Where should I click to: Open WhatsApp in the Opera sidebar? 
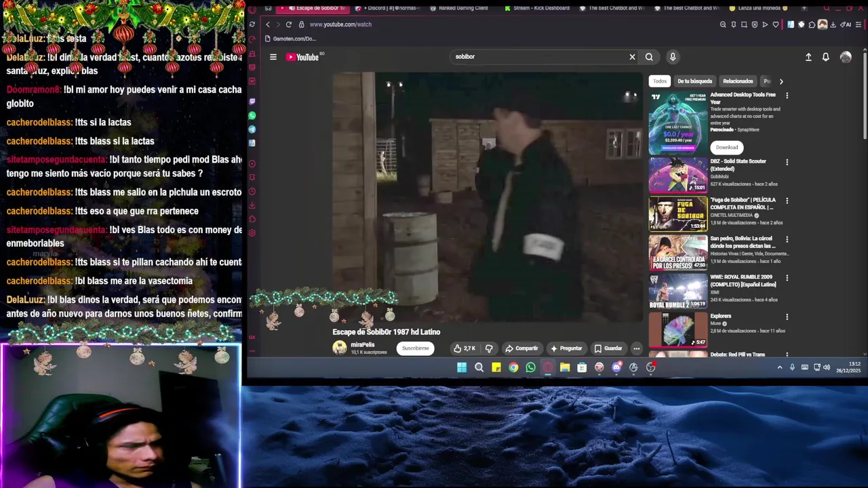pos(252,116)
